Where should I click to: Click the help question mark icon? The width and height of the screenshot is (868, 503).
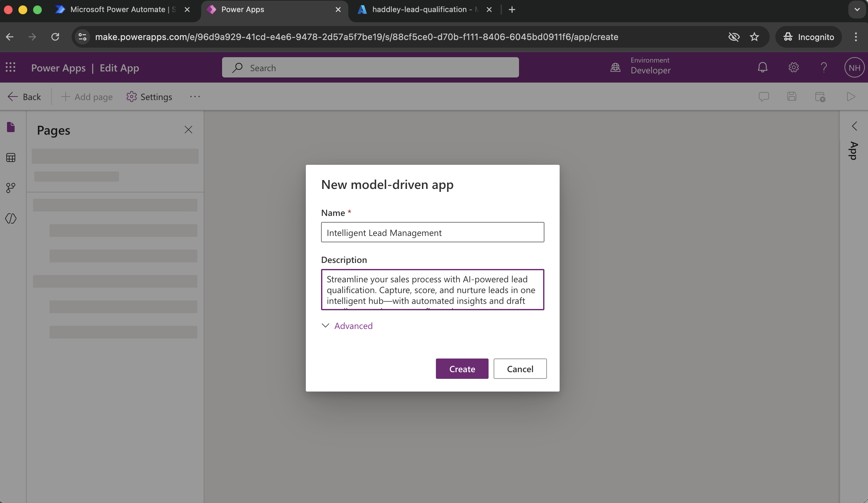tap(824, 68)
